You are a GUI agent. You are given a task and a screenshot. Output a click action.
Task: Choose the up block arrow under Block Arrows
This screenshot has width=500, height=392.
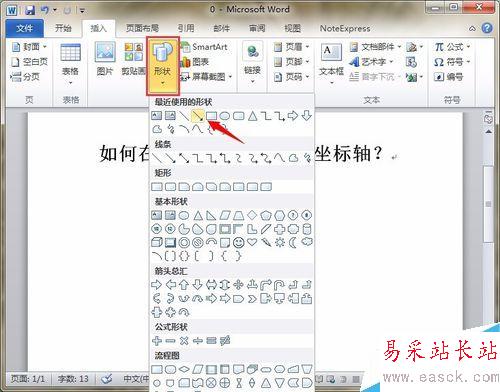(184, 285)
